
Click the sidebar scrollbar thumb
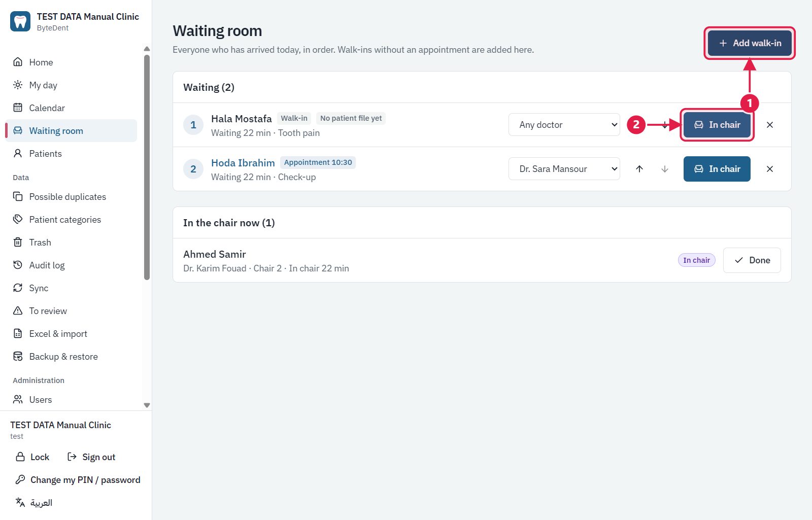pos(147,167)
